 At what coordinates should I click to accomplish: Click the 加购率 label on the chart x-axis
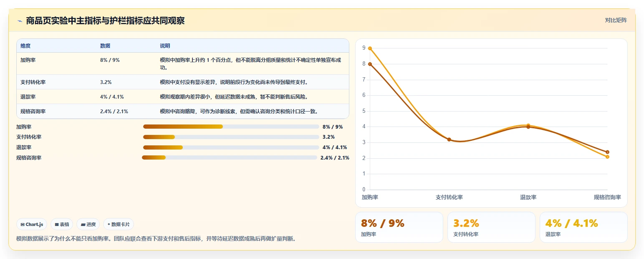point(370,197)
